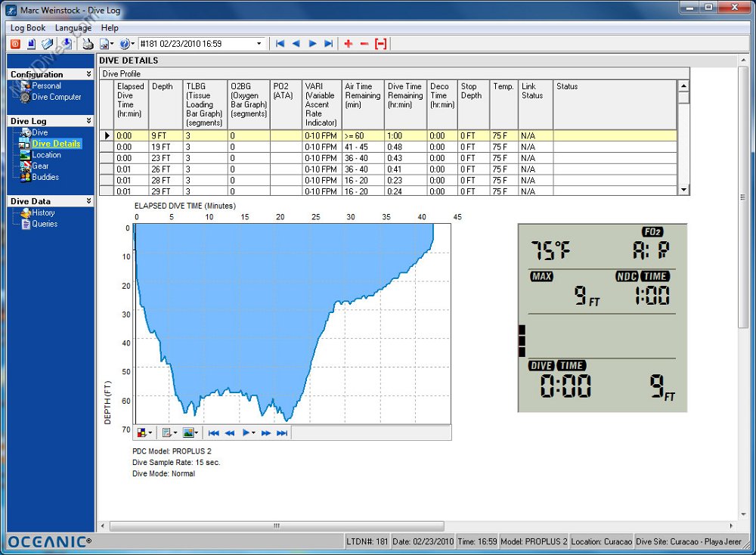Click the Depth column header

166,104
